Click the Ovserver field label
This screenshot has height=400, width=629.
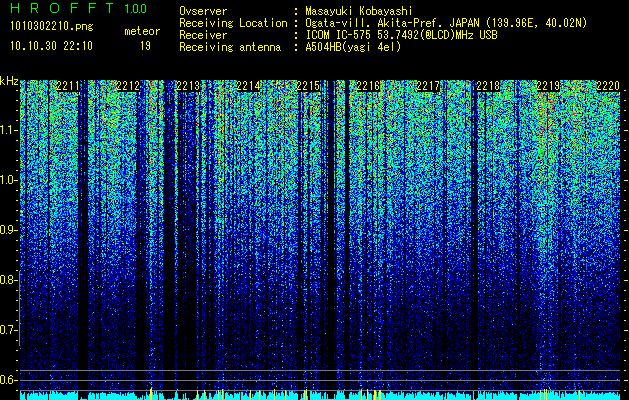pos(203,11)
